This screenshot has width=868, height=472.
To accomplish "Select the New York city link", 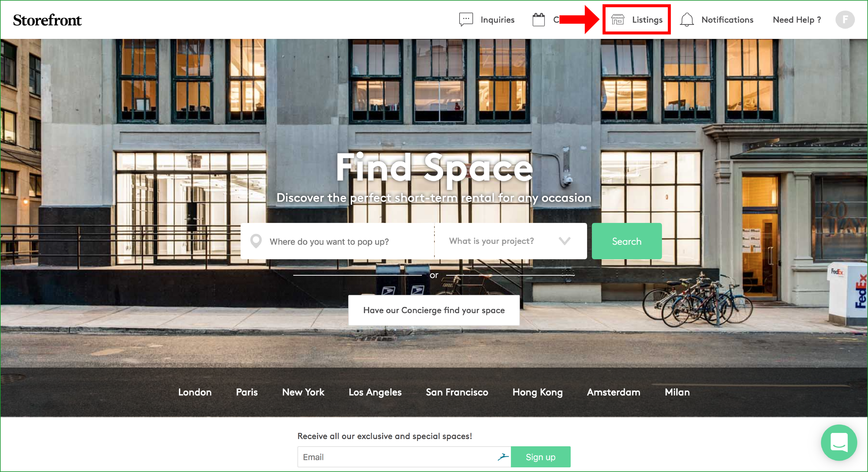I will click(303, 392).
